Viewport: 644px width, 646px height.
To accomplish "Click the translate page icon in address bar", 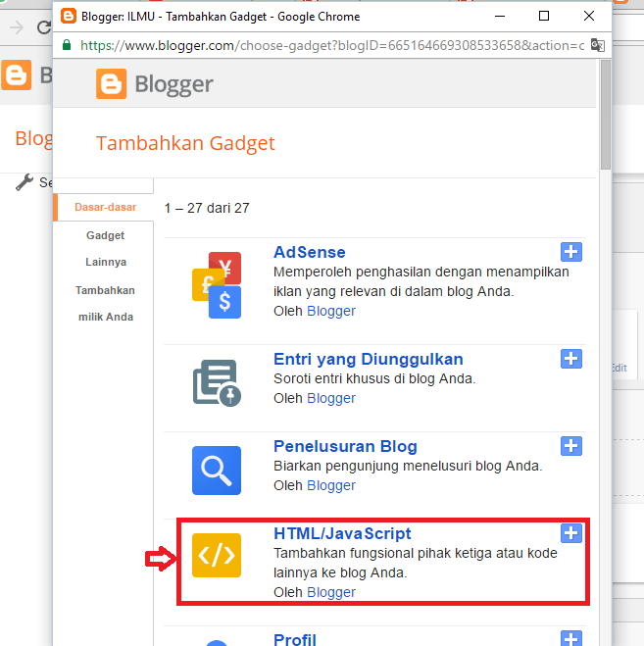I will tap(598, 45).
